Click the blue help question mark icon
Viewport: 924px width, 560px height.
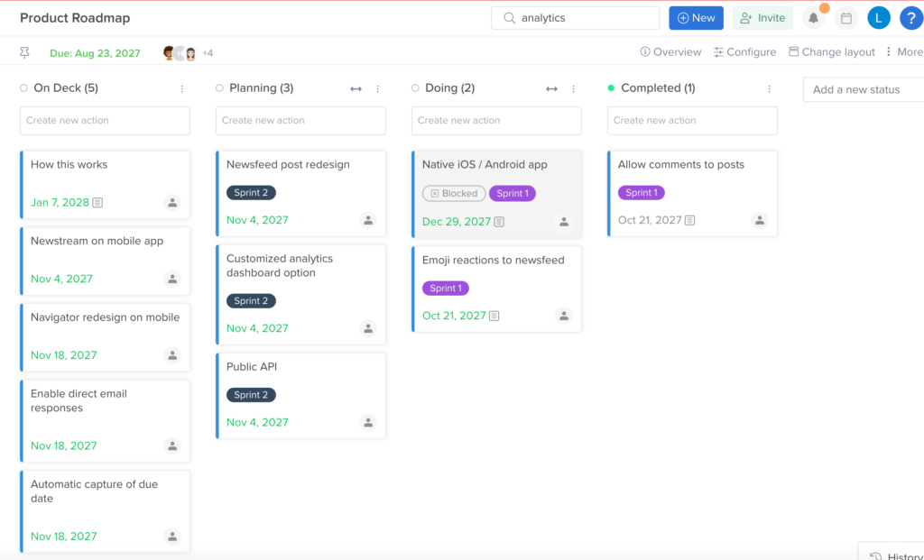[910, 17]
